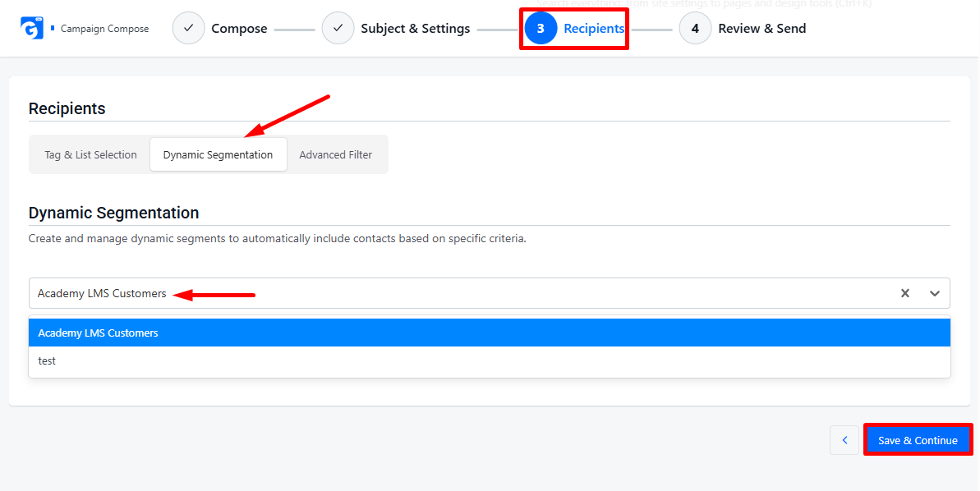Click the blue G app logo
The width and height of the screenshot is (980, 491).
point(32,28)
